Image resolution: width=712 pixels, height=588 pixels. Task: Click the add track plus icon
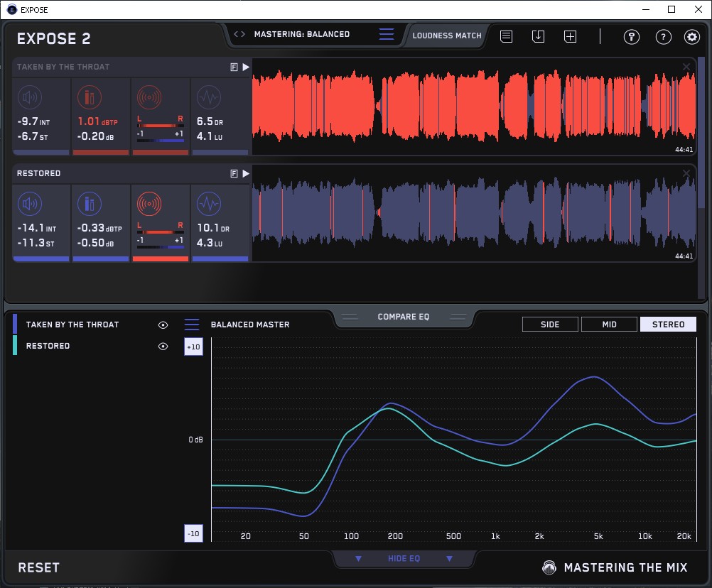click(570, 36)
